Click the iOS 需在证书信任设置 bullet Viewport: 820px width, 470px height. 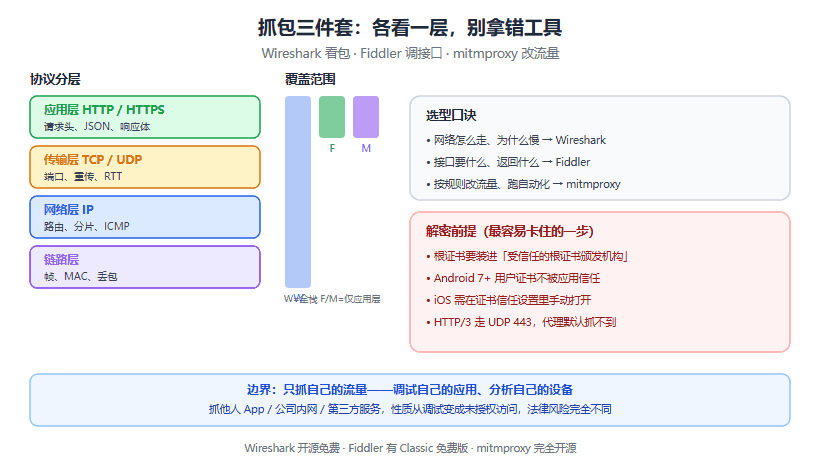click(x=508, y=300)
